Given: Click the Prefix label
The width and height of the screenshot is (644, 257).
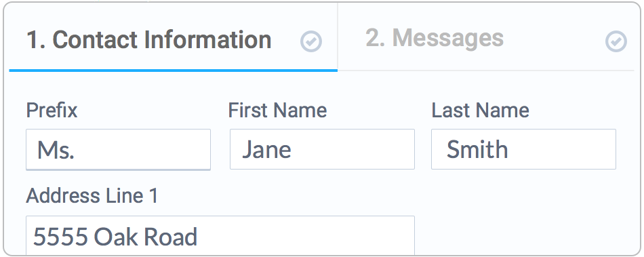Looking at the screenshot, I should coord(52,111).
